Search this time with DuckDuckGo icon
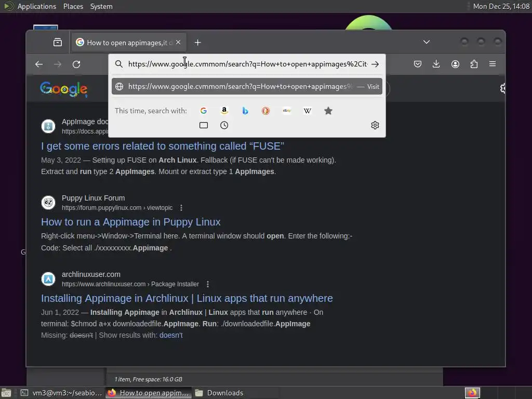This screenshot has height=399, width=532. pos(265,111)
